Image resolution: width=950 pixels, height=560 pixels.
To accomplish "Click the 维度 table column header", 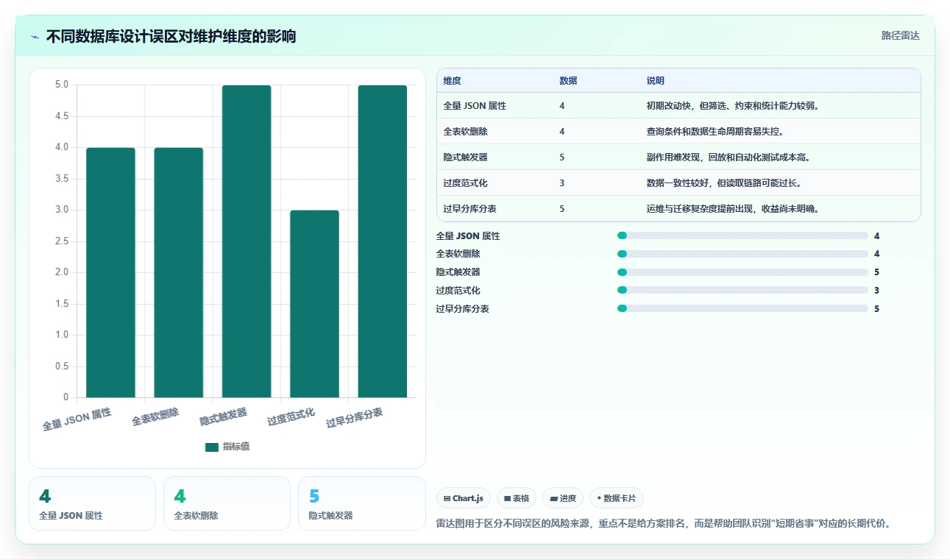I will point(453,80).
